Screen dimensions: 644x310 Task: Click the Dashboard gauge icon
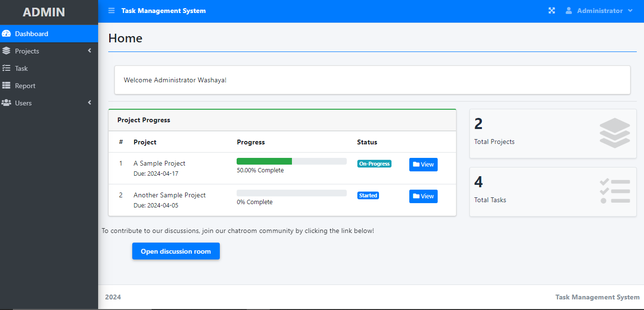click(x=6, y=34)
